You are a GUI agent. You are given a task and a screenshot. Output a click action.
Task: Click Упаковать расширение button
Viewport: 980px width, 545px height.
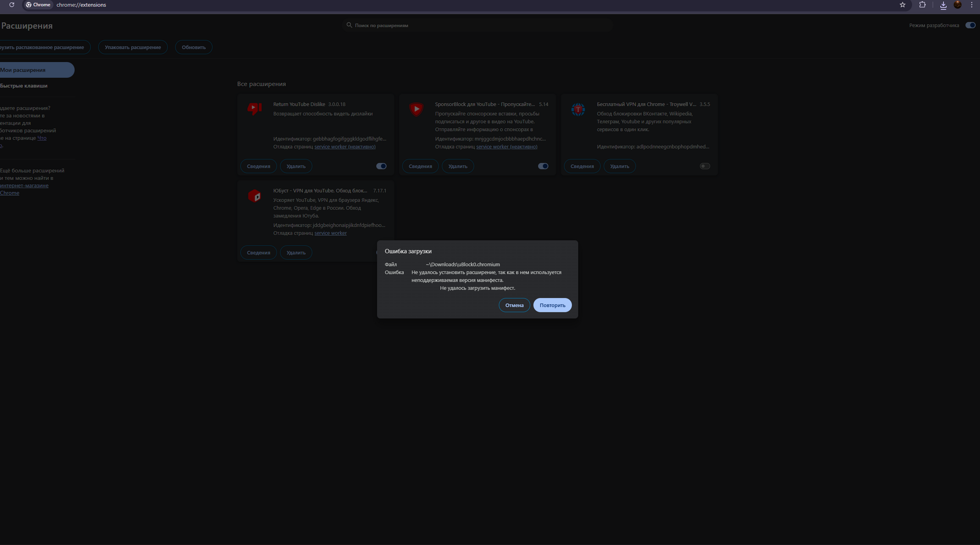click(133, 47)
